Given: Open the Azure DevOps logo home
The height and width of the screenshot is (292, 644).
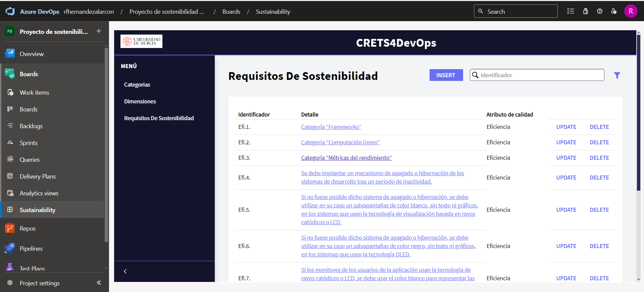Looking at the screenshot, I should tap(10, 11).
